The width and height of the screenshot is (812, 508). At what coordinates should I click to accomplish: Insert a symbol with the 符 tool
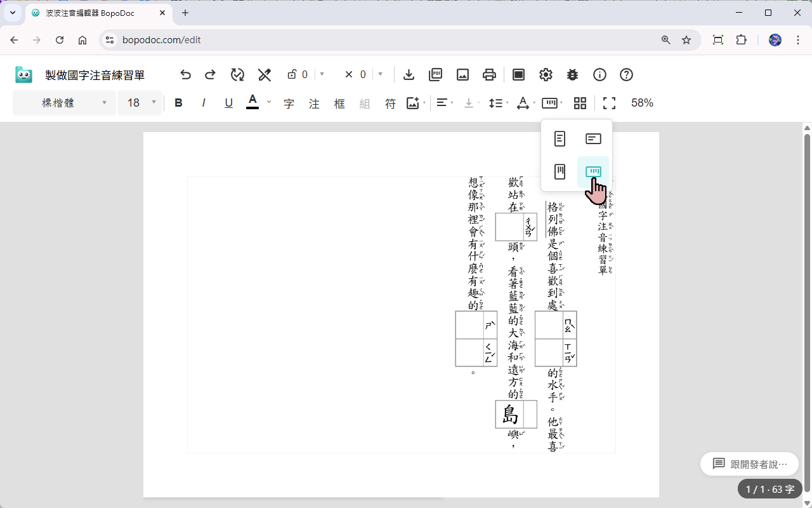coord(390,103)
